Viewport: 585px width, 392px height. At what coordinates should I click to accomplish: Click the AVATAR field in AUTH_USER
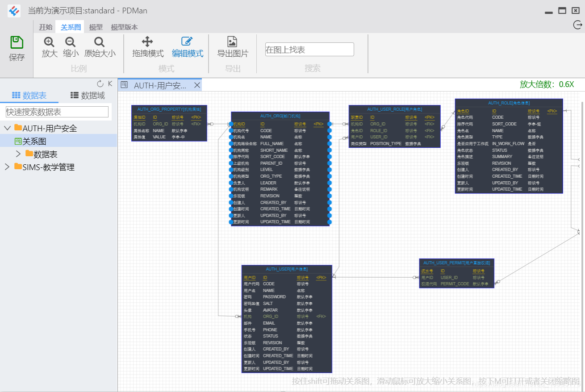coord(270,310)
